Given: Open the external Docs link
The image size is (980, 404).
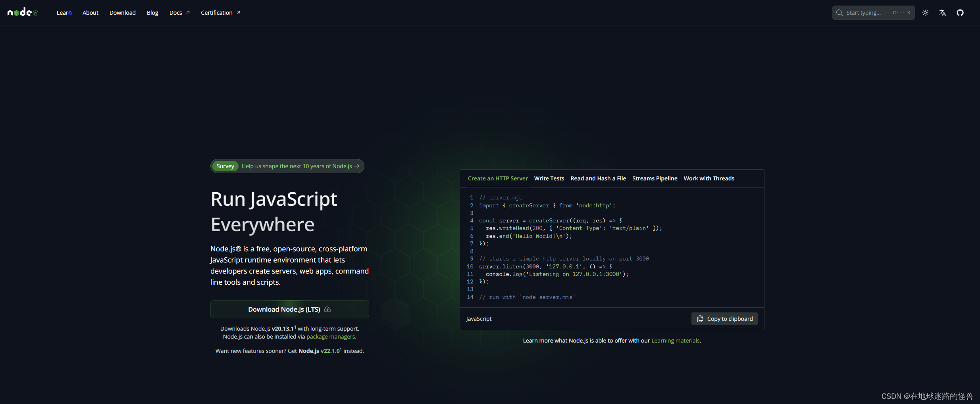Looking at the screenshot, I should 179,13.
